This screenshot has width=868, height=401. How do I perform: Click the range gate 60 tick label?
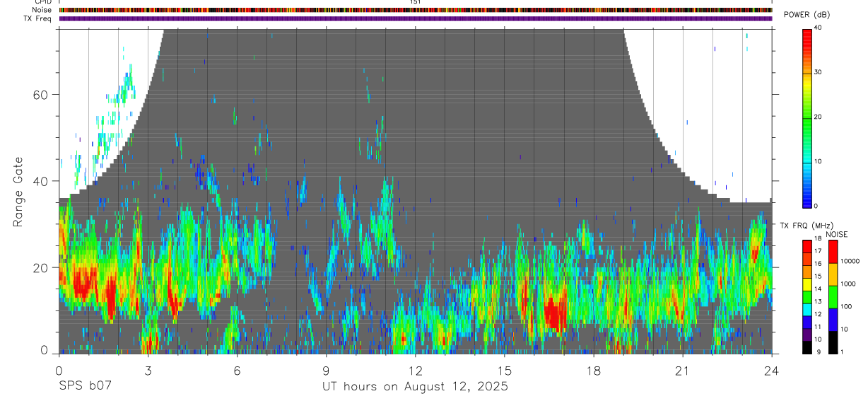40,95
